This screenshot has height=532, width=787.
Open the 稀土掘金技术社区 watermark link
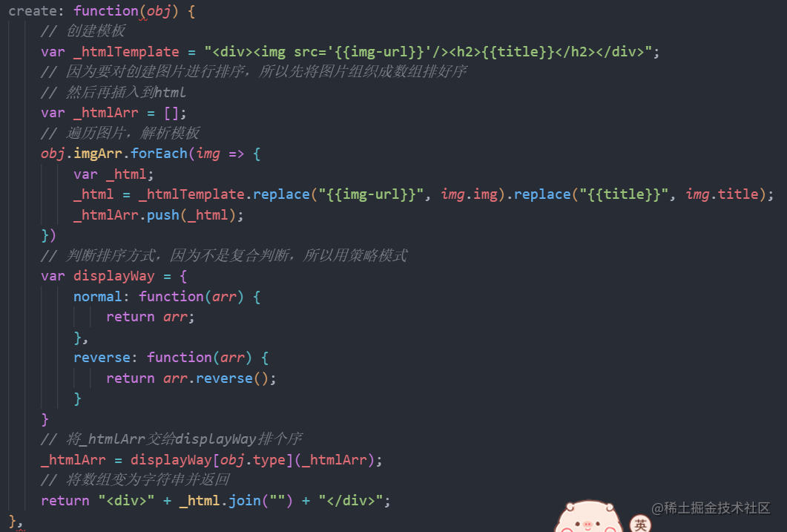pyautogui.click(x=711, y=508)
